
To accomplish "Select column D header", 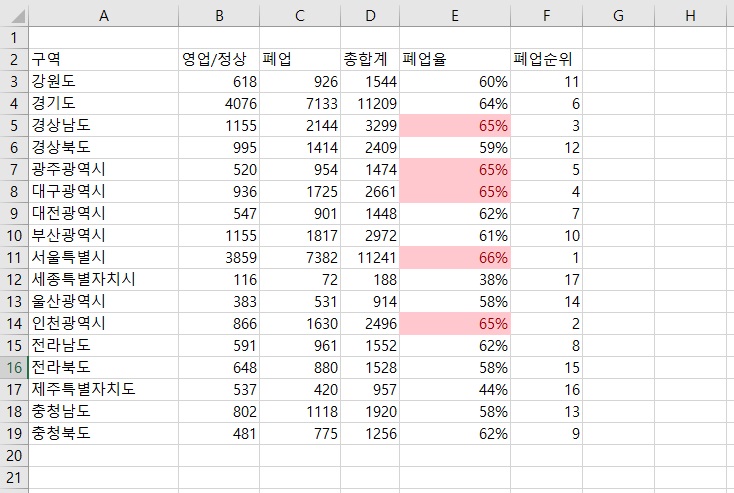I will click(x=370, y=16).
